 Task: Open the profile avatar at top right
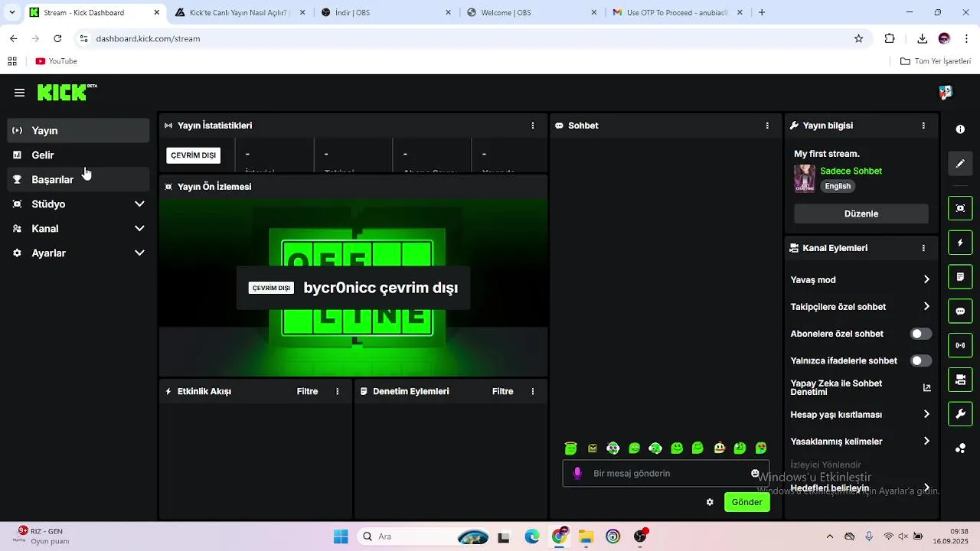[946, 93]
